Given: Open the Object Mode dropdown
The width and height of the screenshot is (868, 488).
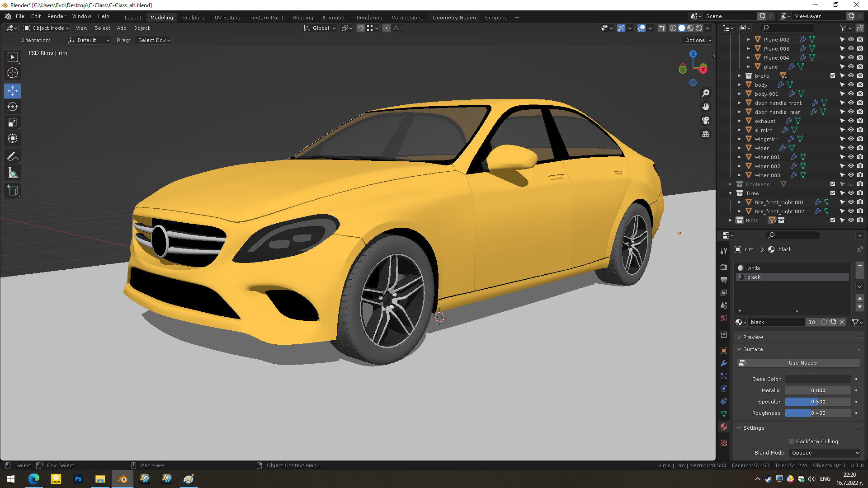Looking at the screenshot, I should click(47, 28).
